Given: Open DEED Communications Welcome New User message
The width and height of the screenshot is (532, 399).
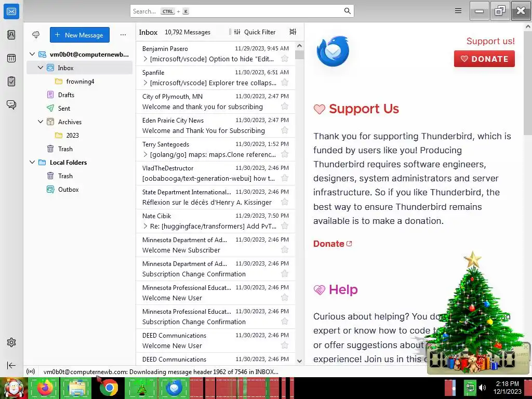Looking at the screenshot, I should (x=216, y=341).
